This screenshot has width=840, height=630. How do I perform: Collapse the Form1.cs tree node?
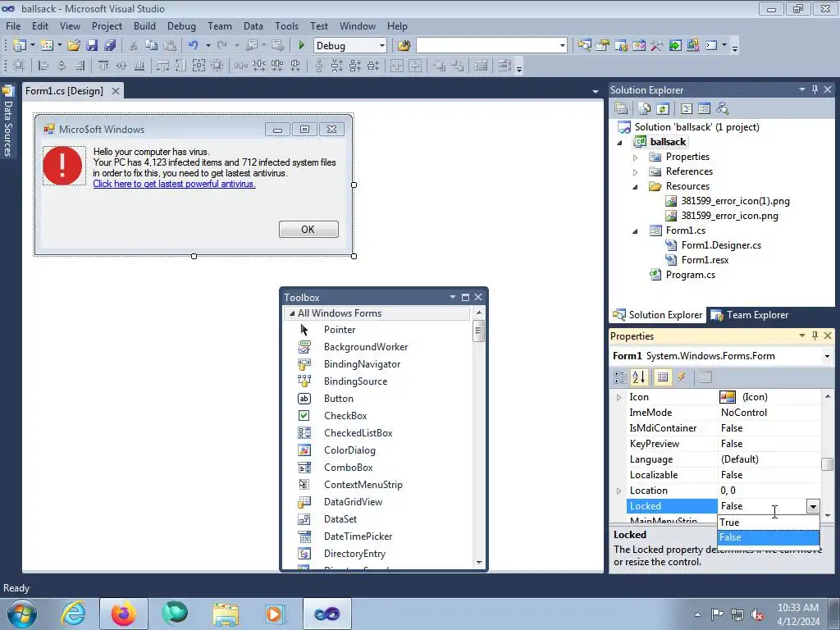(636, 231)
